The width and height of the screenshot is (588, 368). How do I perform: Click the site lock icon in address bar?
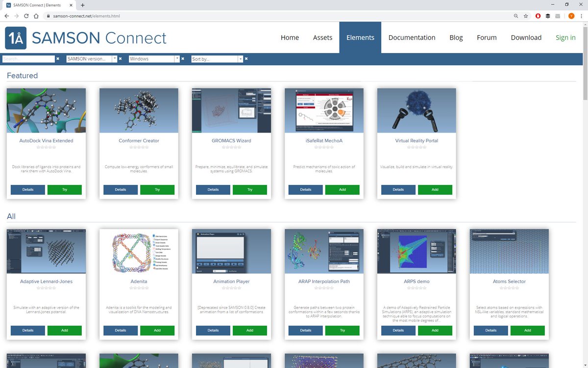click(x=48, y=16)
